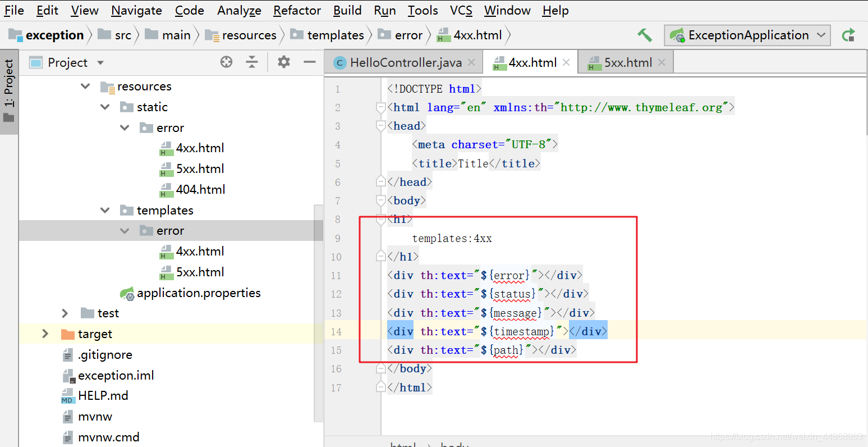Open the Navigate menu
Viewport: 868px width, 447px height.
click(136, 10)
